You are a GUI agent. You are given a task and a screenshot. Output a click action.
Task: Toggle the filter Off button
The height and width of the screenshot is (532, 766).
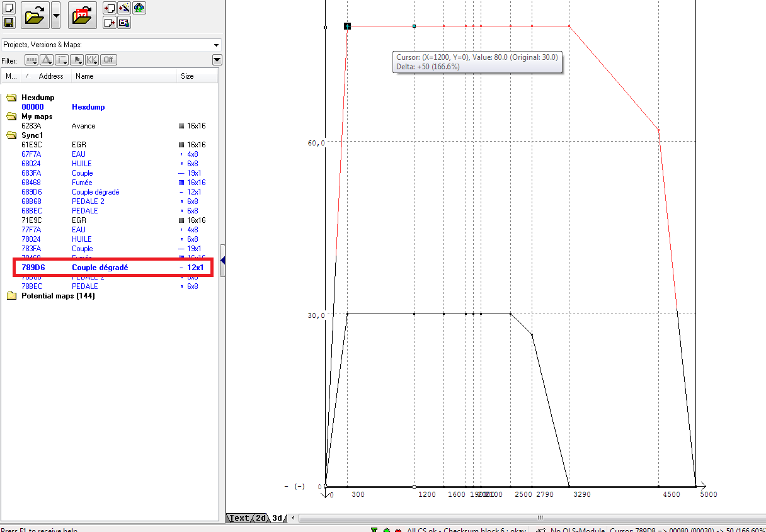[x=109, y=60]
